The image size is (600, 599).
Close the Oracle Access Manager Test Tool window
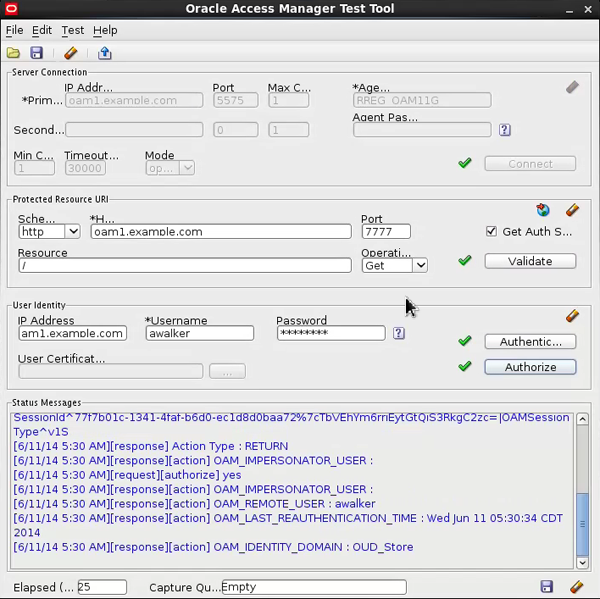(588, 9)
